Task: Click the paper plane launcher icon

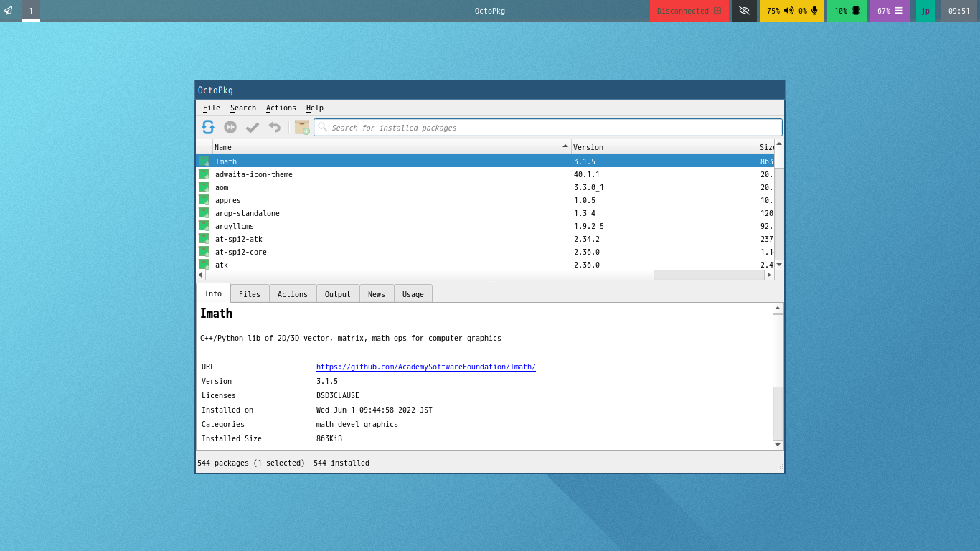Action: pos(8,11)
